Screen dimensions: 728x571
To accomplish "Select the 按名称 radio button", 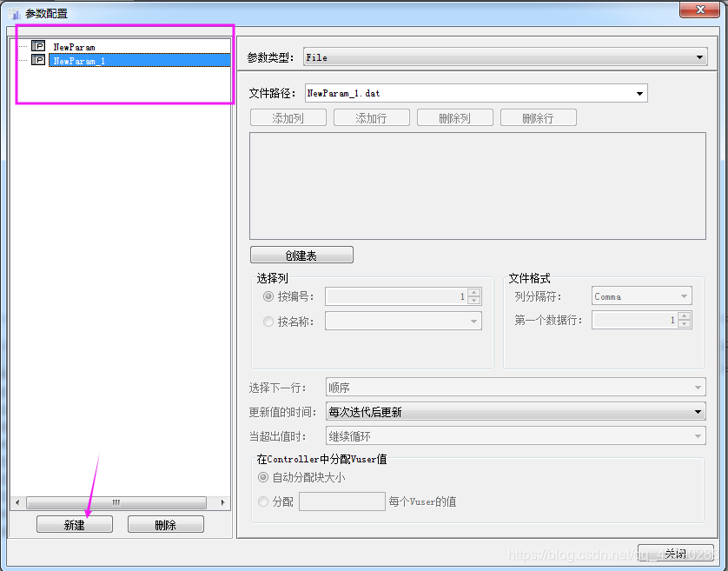I will [x=268, y=321].
